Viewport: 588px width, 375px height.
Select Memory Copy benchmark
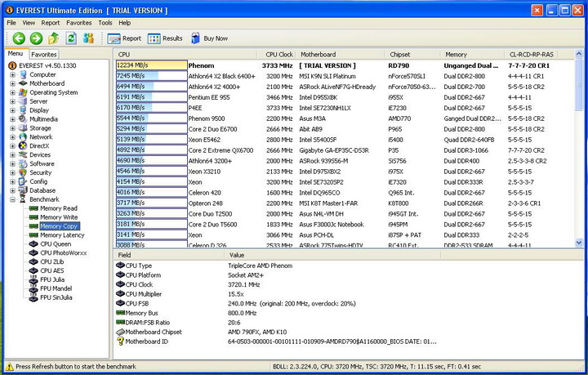tap(60, 226)
